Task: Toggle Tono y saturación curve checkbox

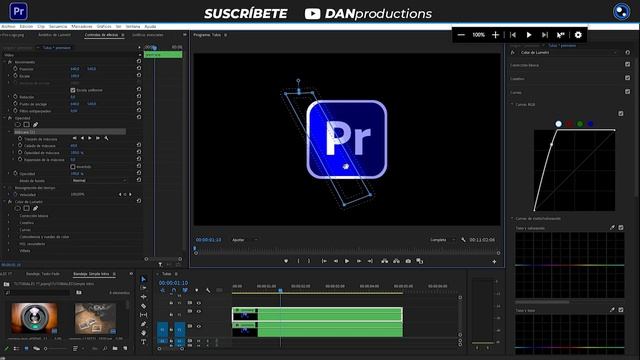Action: [621, 228]
